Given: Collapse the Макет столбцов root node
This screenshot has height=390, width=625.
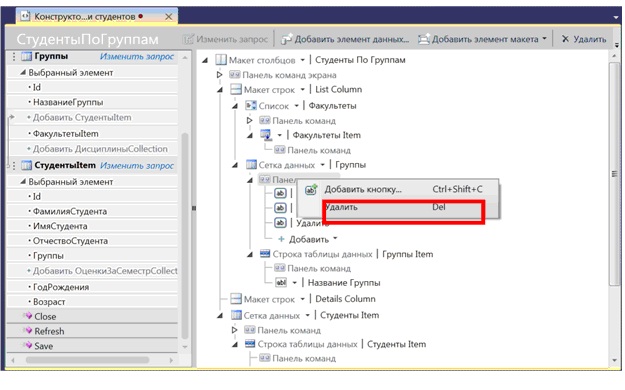Looking at the screenshot, I should click(205, 60).
